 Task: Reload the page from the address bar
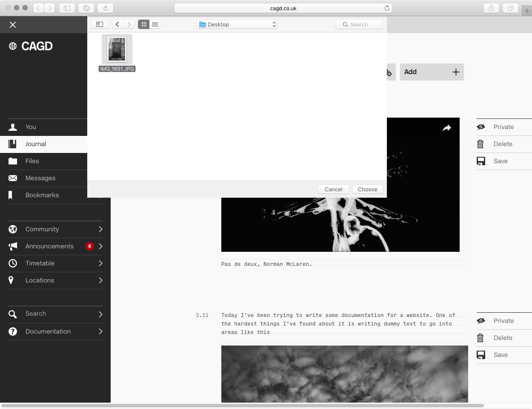point(387,8)
